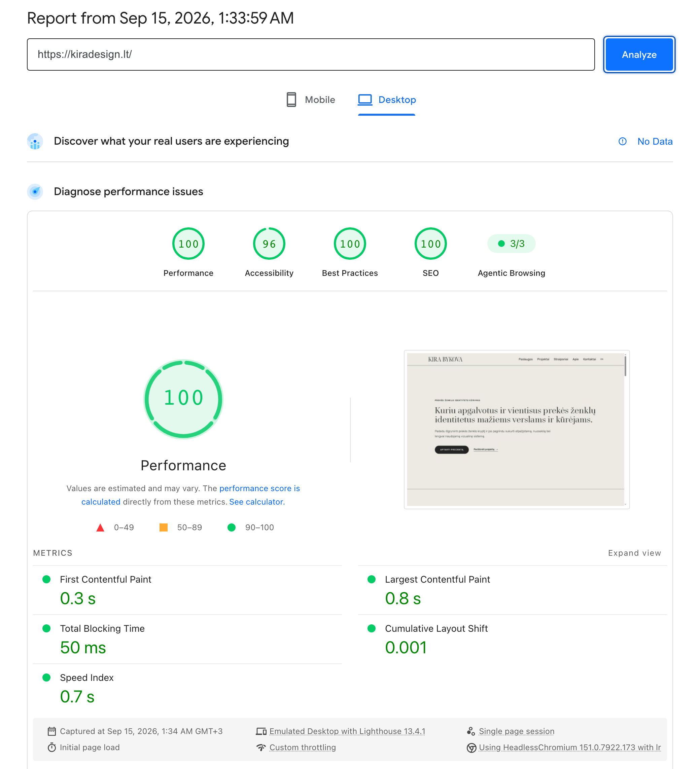Select the Desktop tab

click(x=387, y=100)
